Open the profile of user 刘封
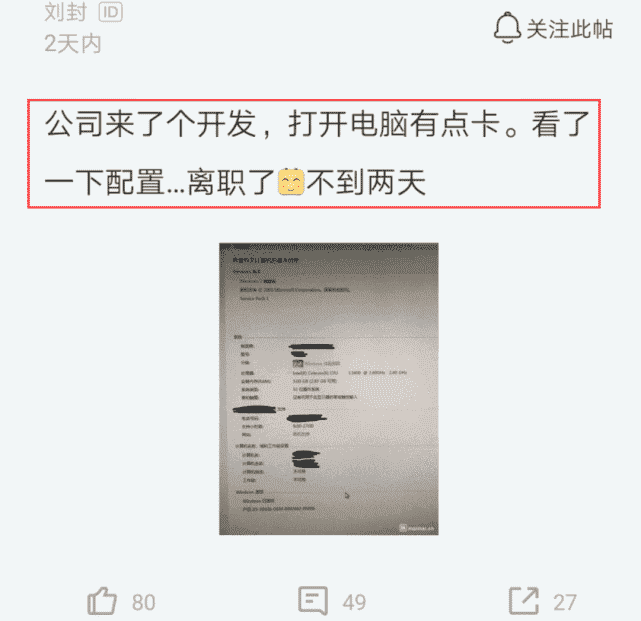Viewport: 641px width, 621px height. [65, 11]
